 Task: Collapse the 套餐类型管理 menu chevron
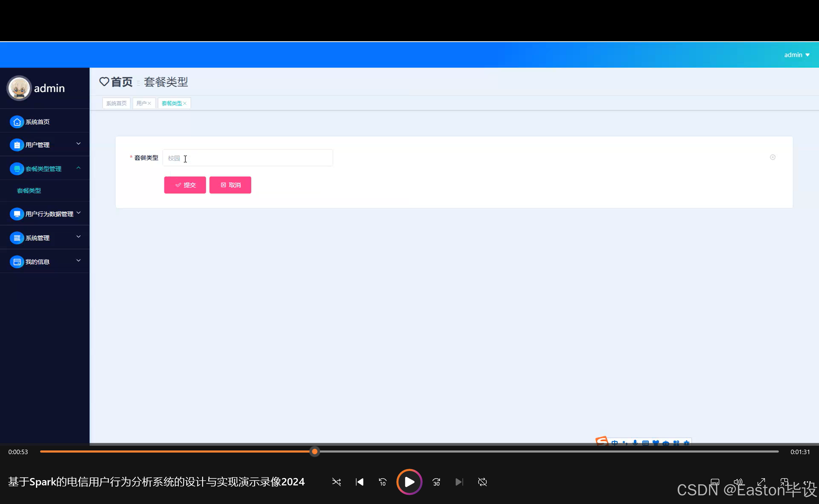click(x=79, y=168)
